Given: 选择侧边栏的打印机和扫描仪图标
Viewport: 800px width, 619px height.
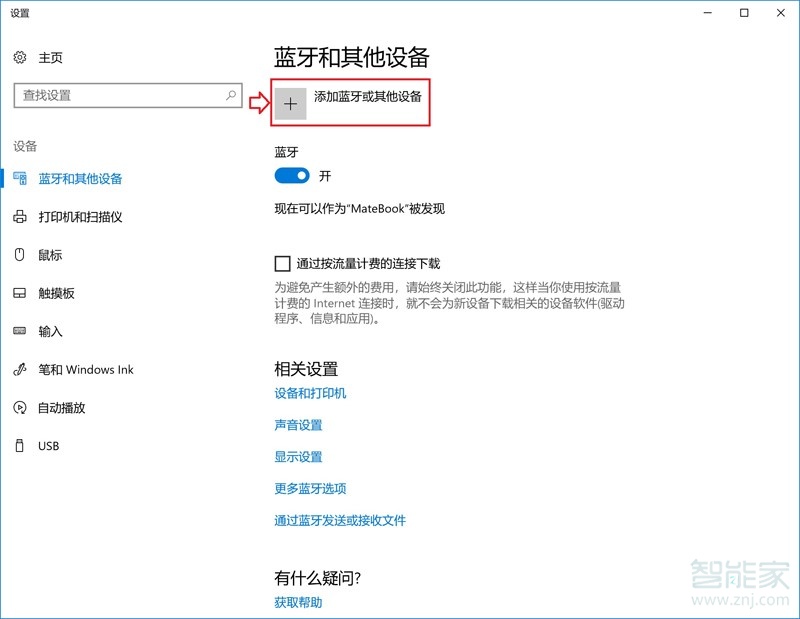Looking at the screenshot, I should pyautogui.click(x=18, y=216).
